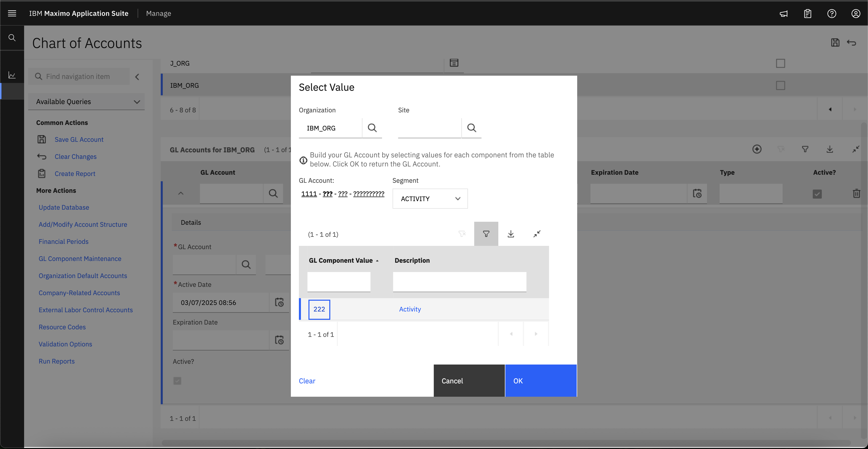Click the Save GL Account disk icon in header
This screenshot has height=449, width=868.
(x=835, y=42)
